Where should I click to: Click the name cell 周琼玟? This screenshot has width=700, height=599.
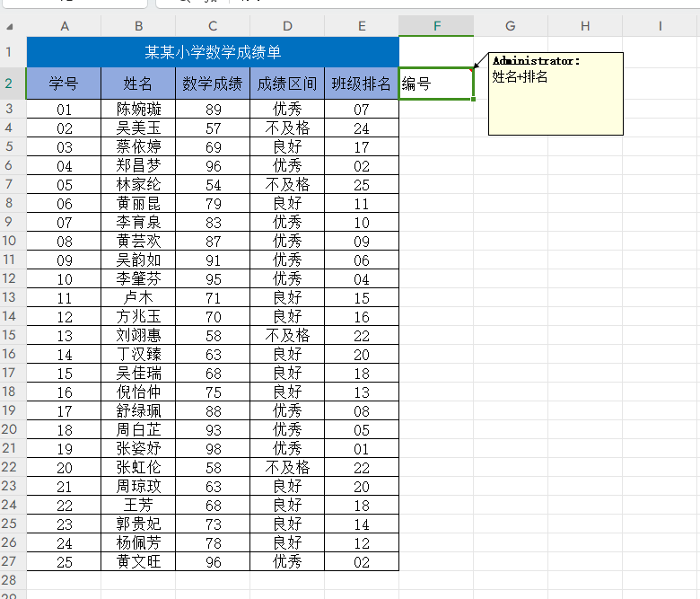(x=138, y=487)
